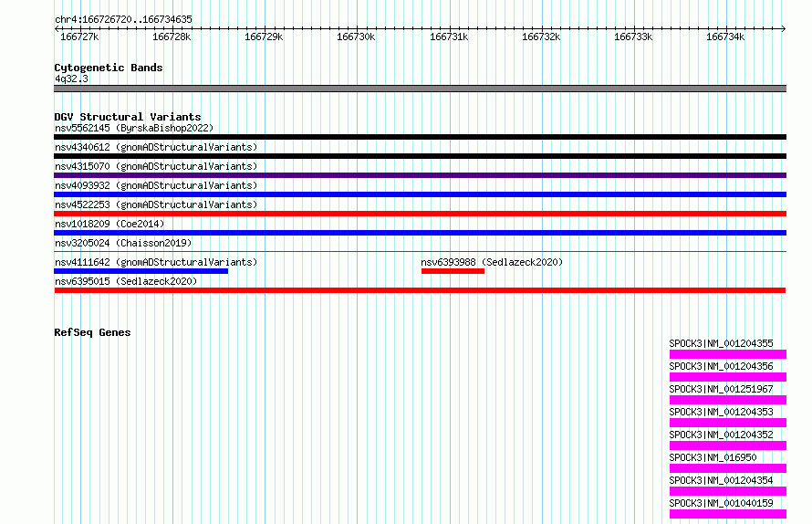The width and height of the screenshot is (812, 524).
Task: Open SPOCK3|NM_001204353 gene label
Action: (722, 412)
